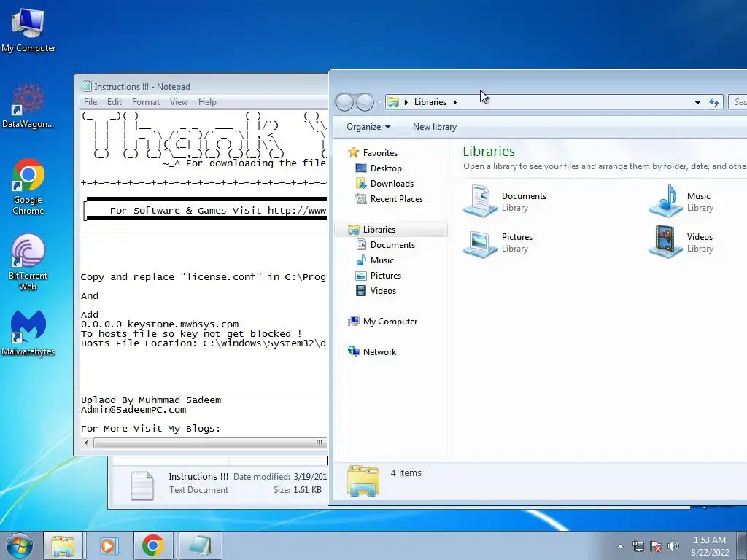Switch to Chrome on the taskbar
The height and width of the screenshot is (560, 747).
pos(153,545)
